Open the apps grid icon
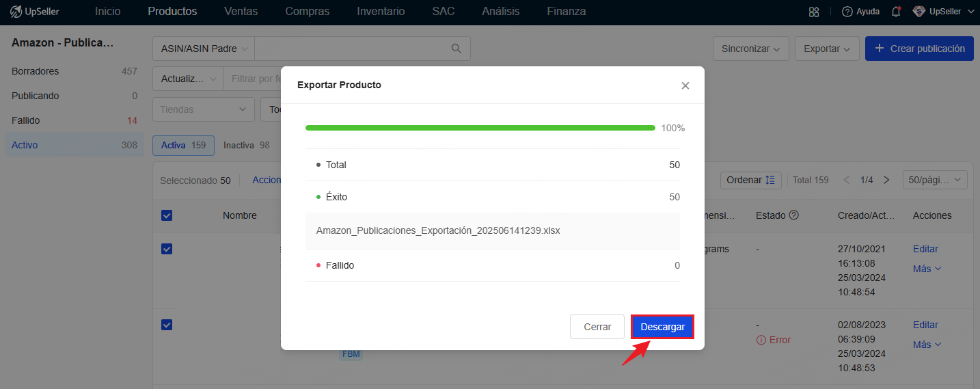 [814, 12]
